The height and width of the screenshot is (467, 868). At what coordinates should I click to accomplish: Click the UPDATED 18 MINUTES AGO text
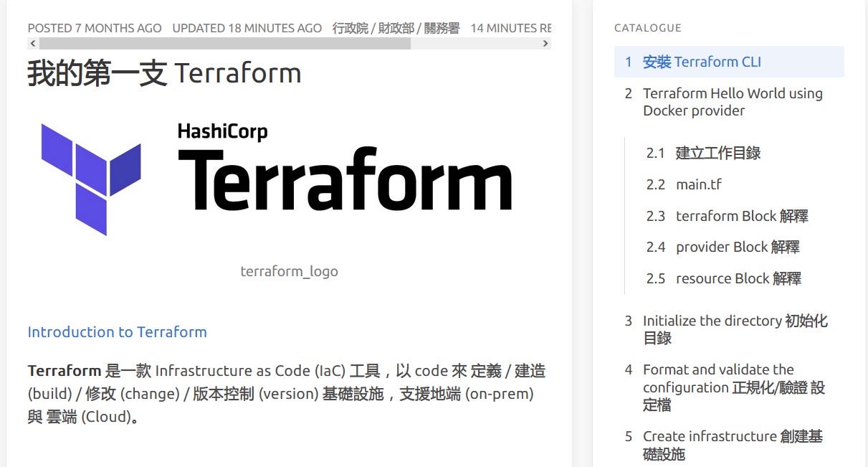pyautogui.click(x=247, y=28)
